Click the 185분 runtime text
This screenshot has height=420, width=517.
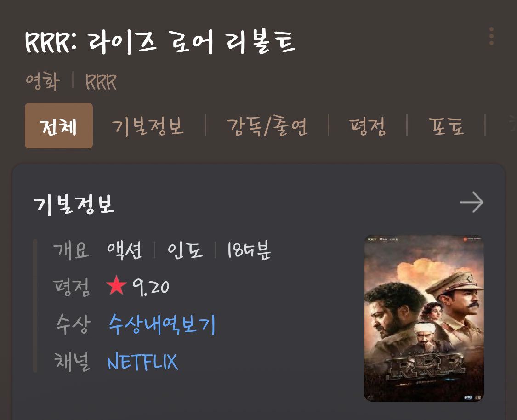pyautogui.click(x=249, y=250)
